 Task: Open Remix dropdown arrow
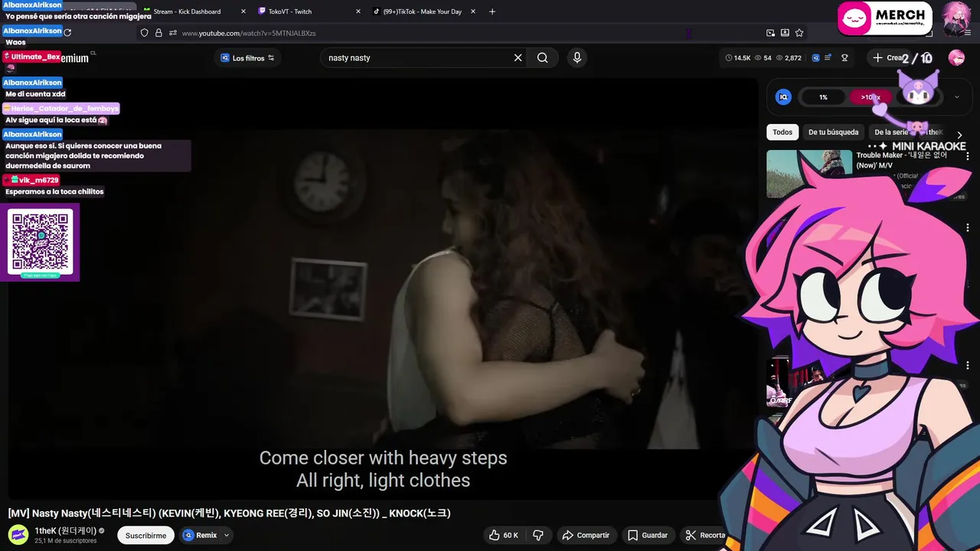coord(226,536)
